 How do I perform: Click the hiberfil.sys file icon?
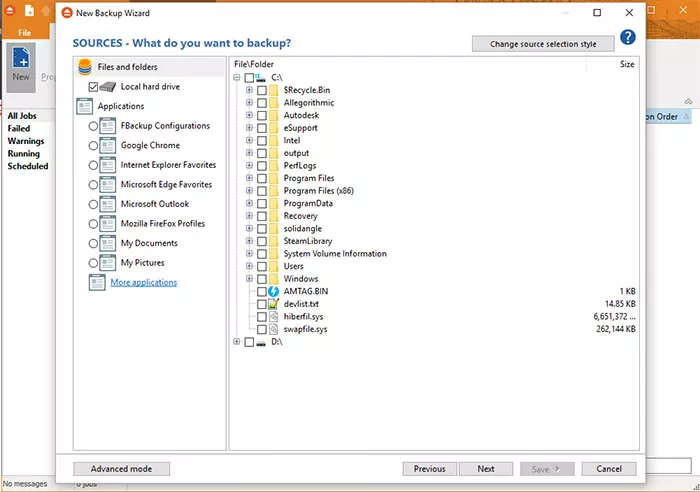click(273, 317)
